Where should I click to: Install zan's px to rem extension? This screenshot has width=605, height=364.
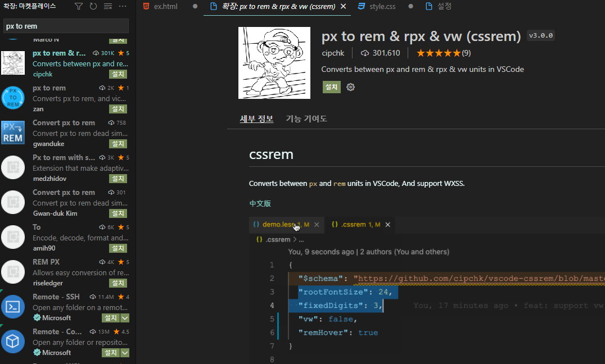[118, 109]
